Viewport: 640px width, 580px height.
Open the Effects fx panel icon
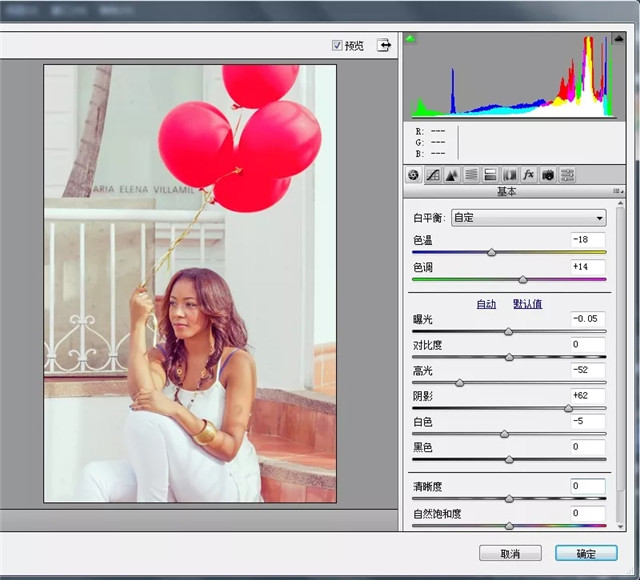click(x=528, y=175)
